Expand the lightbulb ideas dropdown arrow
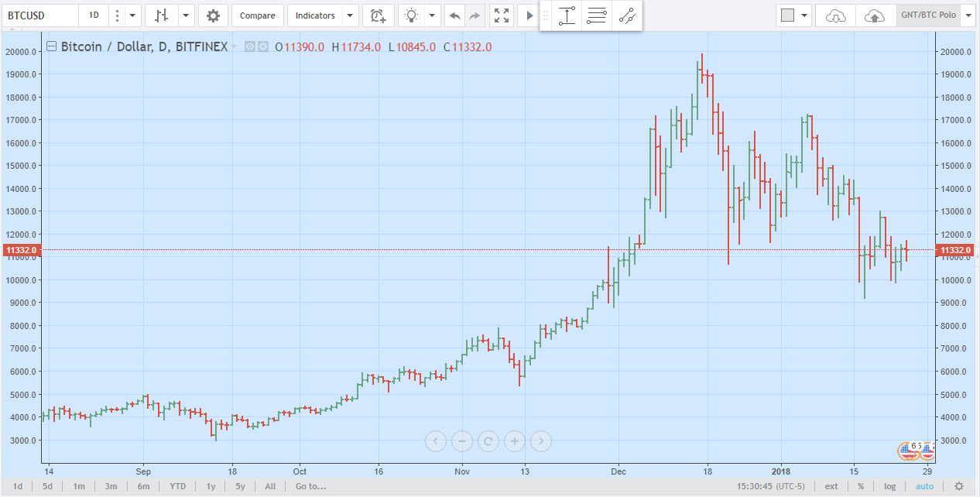 pyautogui.click(x=433, y=15)
